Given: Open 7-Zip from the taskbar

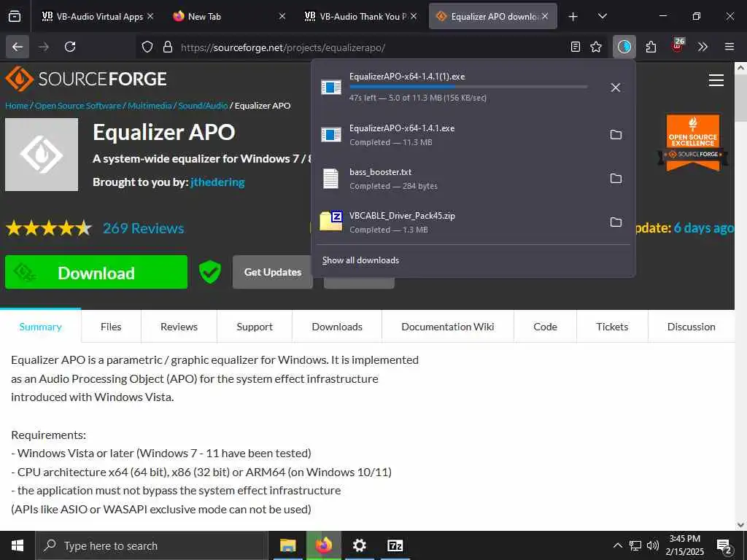Looking at the screenshot, I should tap(395, 545).
